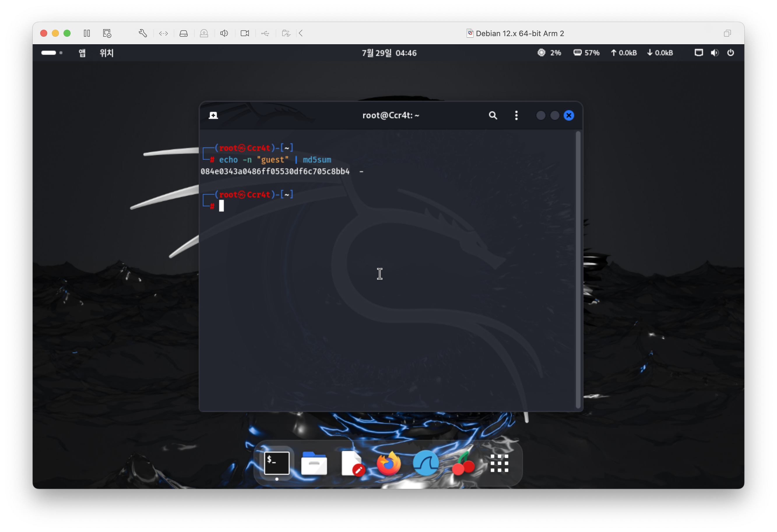
Task: Open the system power menu
Action: coord(730,53)
